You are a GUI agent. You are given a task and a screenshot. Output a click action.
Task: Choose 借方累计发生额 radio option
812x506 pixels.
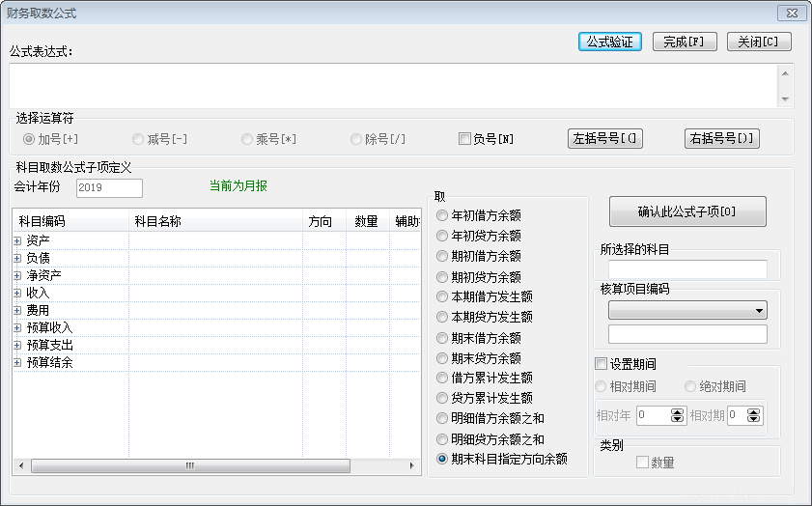click(442, 378)
